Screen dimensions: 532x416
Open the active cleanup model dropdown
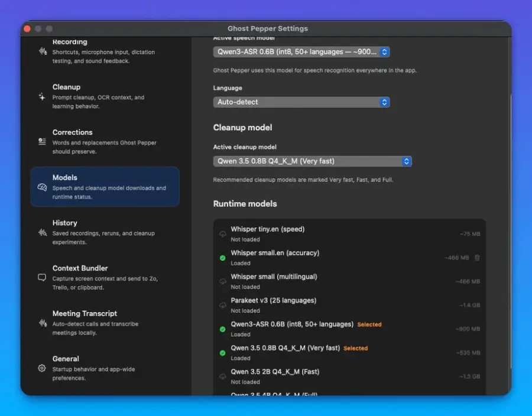tap(312, 161)
